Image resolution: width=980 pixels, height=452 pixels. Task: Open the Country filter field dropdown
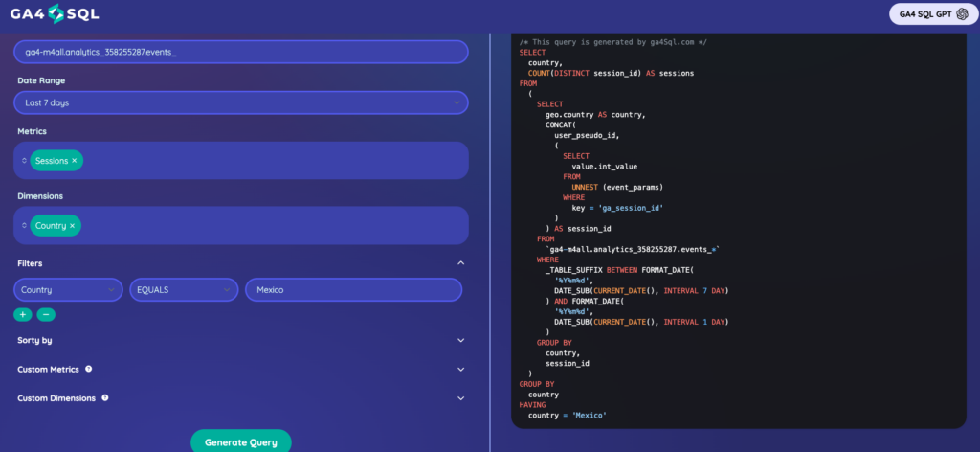pyautogui.click(x=68, y=290)
